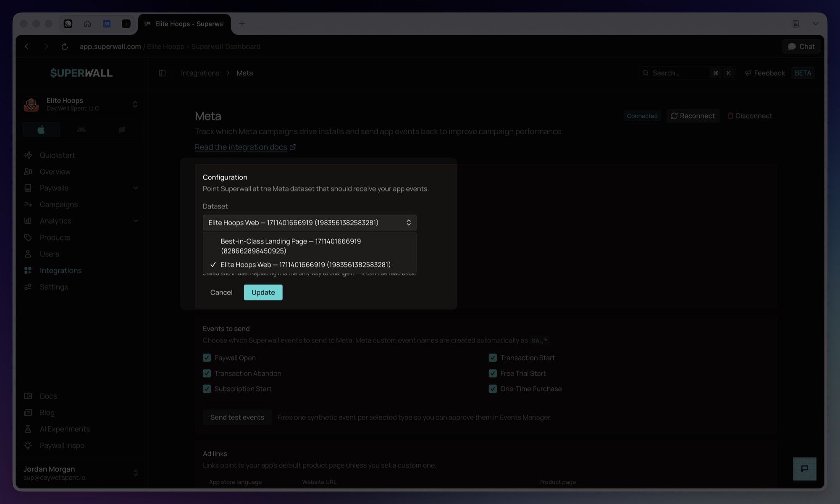Open a new browser tab
The image size is (840, 504).
(242, 24)
